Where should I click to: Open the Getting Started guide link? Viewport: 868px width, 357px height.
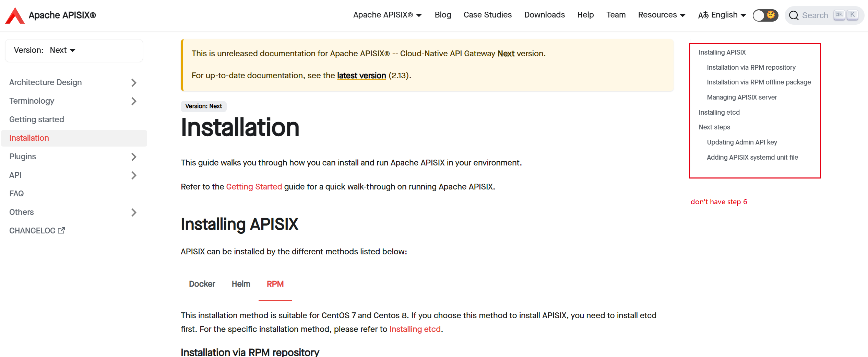point(254,187)
